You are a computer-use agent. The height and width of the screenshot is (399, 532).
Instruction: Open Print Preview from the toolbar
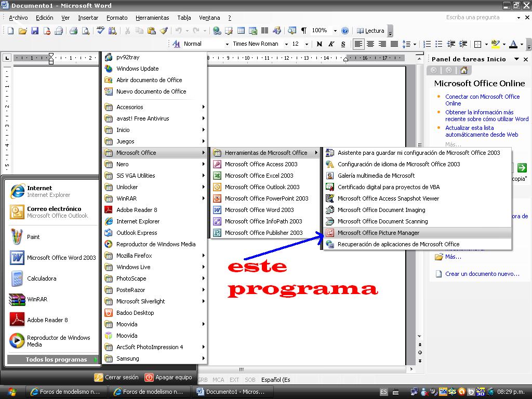86,31
